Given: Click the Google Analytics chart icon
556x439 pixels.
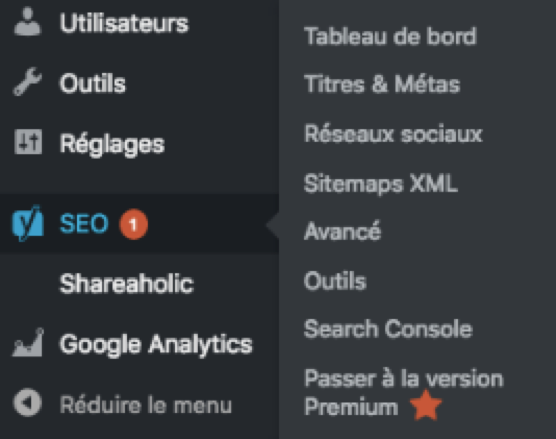Looking at the screenshot, I should [28, 342].
